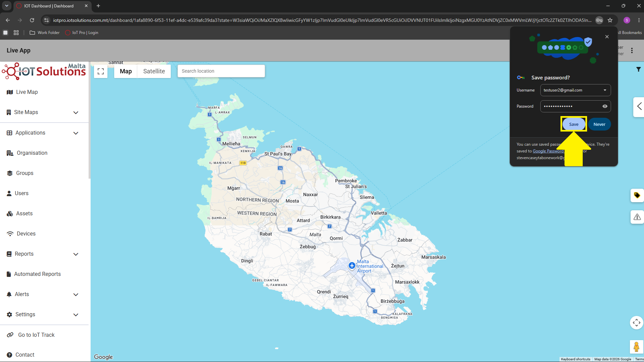Image resolution: width=644 pixels, height=362 pixels.
Task: Click the Contact help icon
Action: [x=9, y=355]
